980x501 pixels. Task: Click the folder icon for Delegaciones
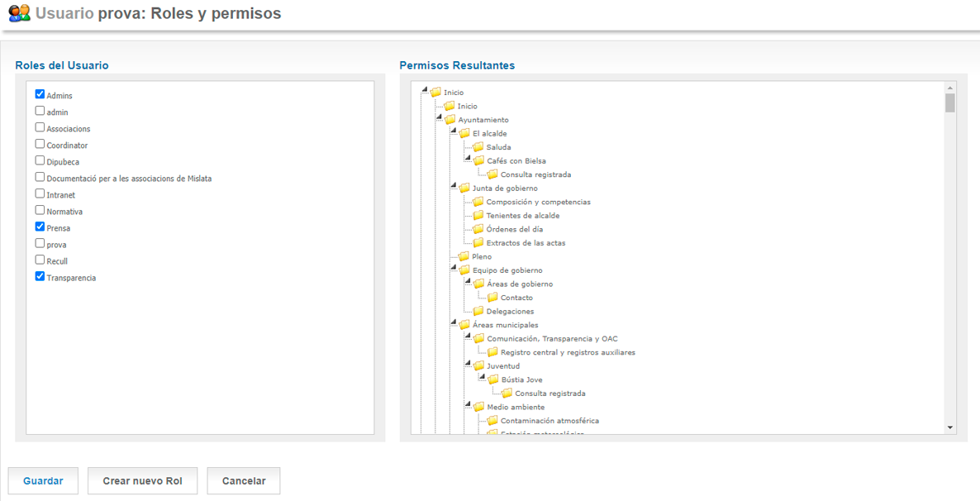tap(478, 311)
